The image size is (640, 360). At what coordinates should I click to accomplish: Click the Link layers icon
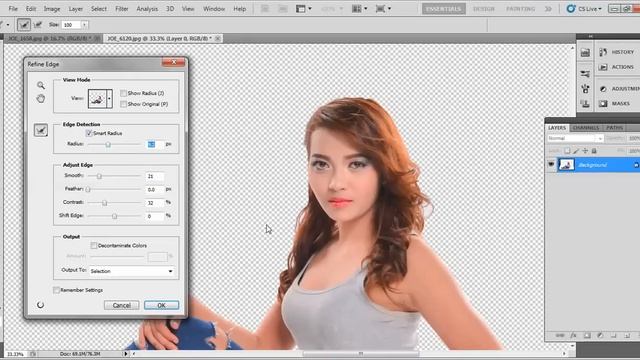tap(560, 335)
